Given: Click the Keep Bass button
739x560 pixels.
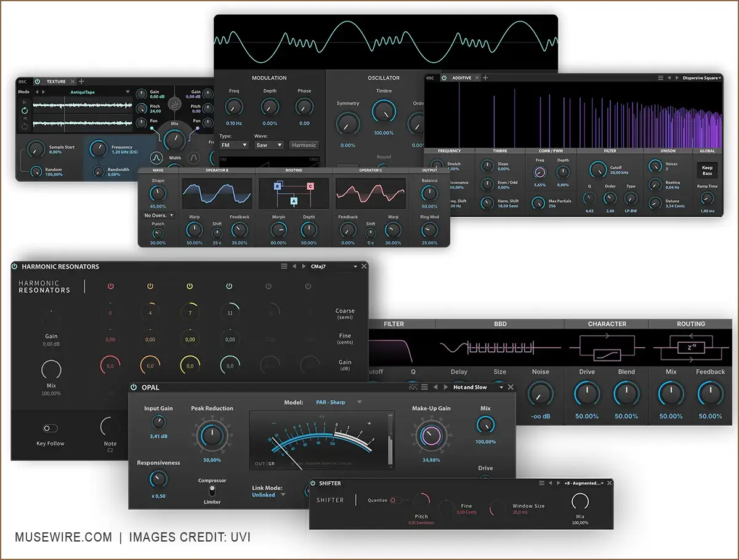Looking at the screenshot, I should tap(707, 170).
